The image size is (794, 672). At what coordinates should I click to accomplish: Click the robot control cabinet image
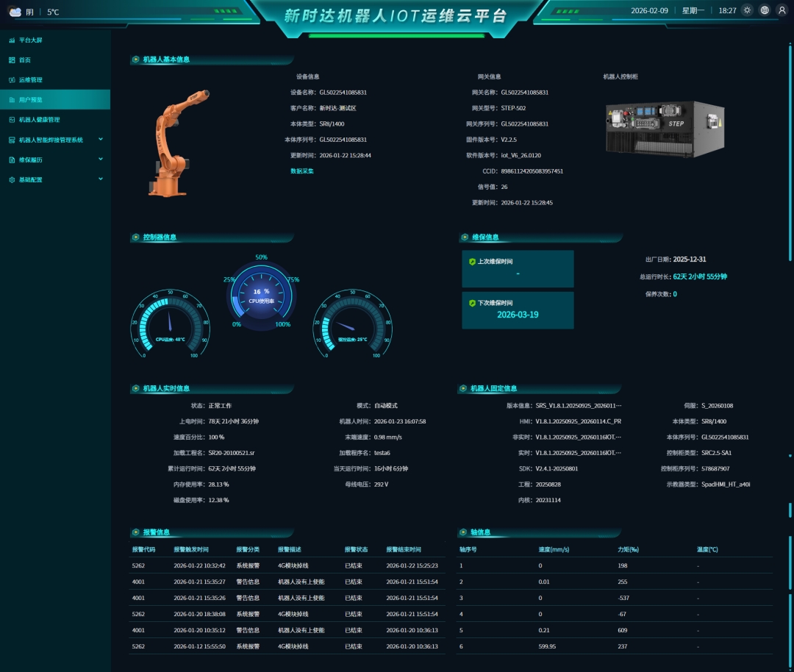665,129
